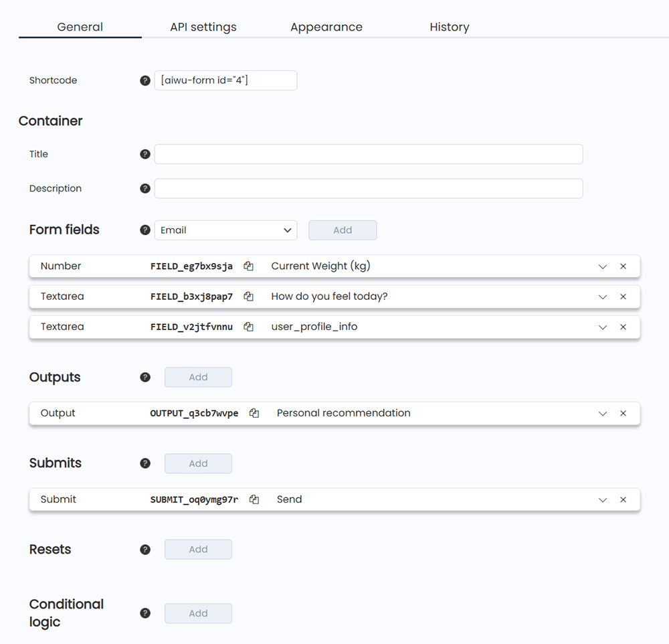
Task: Remove the Send submit row
Action: pyautogui.click(x=623, y=499)
